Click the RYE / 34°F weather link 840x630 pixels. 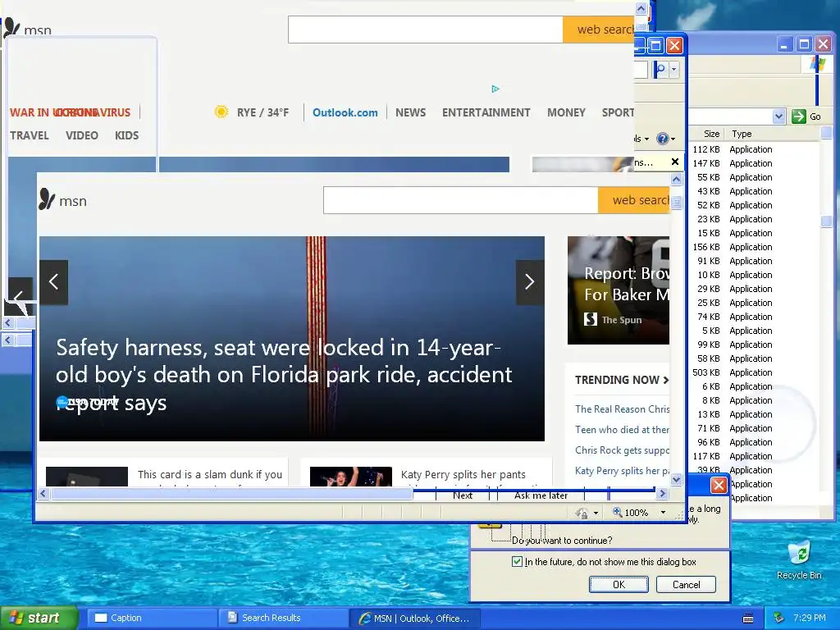coord(262,112)
